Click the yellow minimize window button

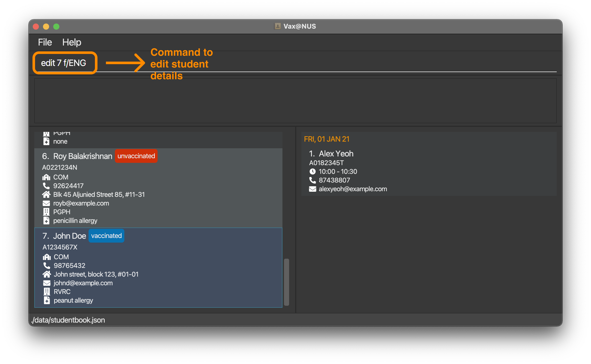tap(46, 26)
